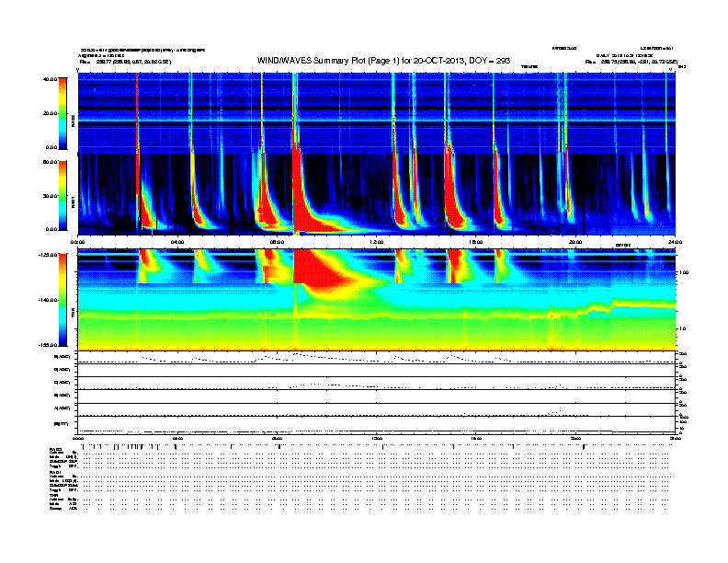Click the red vertical streak in RAD2 spectrogram
Screen dimensions: 728x563
tap(137, 113)
